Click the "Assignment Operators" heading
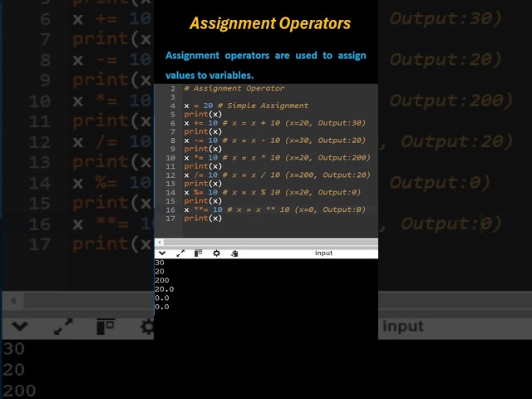Screen dimensions: 532x399 point(270,23)
